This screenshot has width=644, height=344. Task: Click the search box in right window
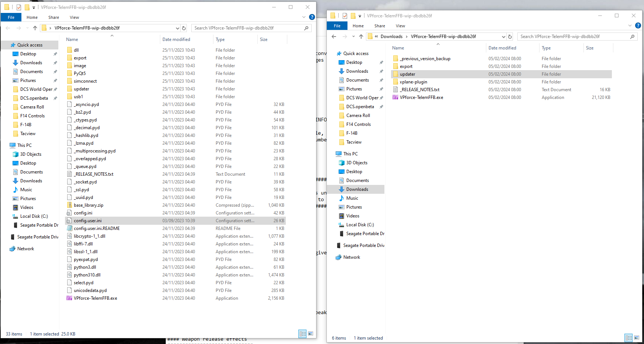577,37
